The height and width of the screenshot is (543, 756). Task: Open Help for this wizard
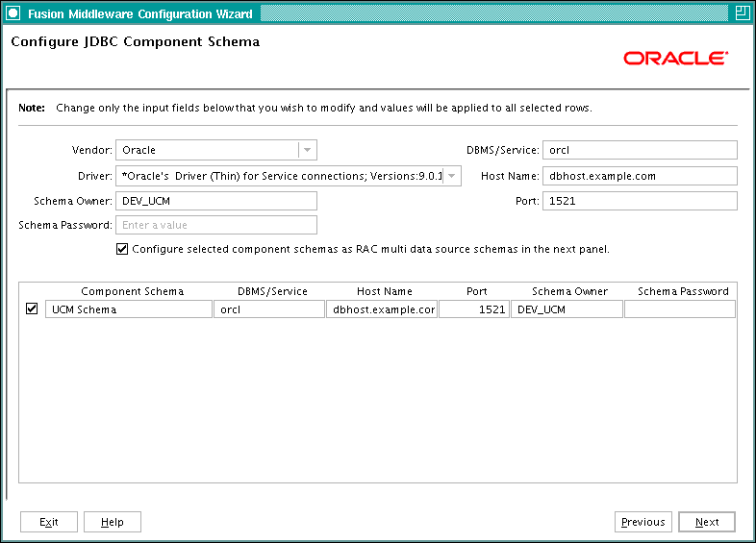[x=113, y=522]
